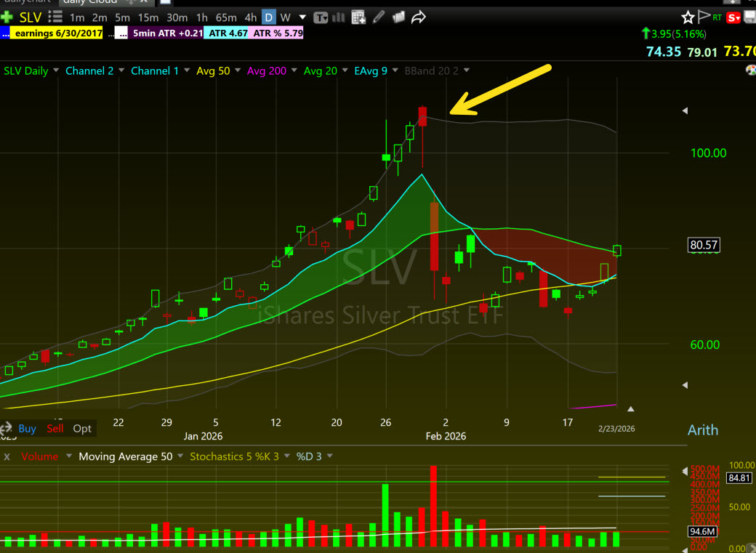756x553 pixels.
Task: Open Channel 2 indicator dropdown
Action: [121, 70]
